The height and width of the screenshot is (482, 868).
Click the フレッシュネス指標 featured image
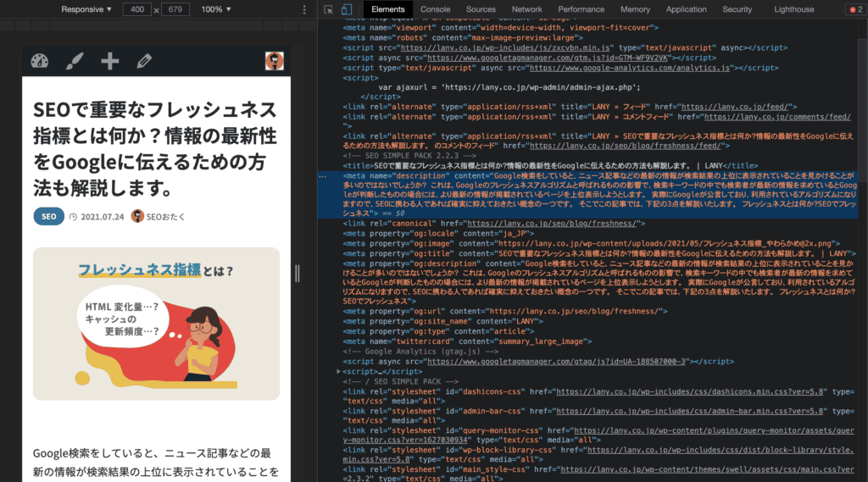156,324
